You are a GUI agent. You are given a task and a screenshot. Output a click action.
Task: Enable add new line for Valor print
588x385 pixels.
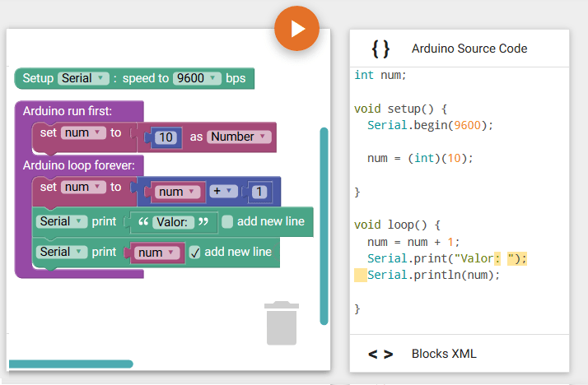point(227,221)
